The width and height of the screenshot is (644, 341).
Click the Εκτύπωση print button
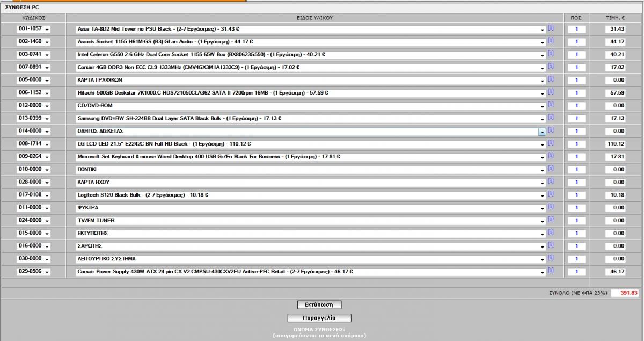tap(319, 305)
